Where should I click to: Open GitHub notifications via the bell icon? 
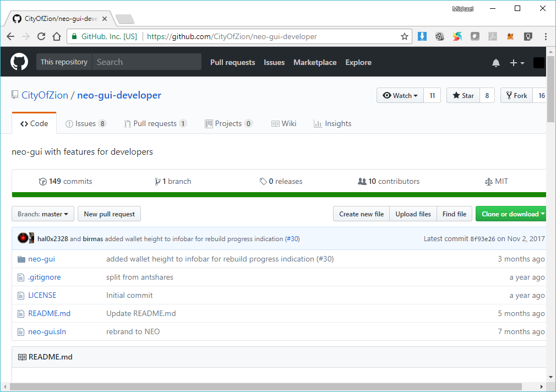tap(496, 63)
